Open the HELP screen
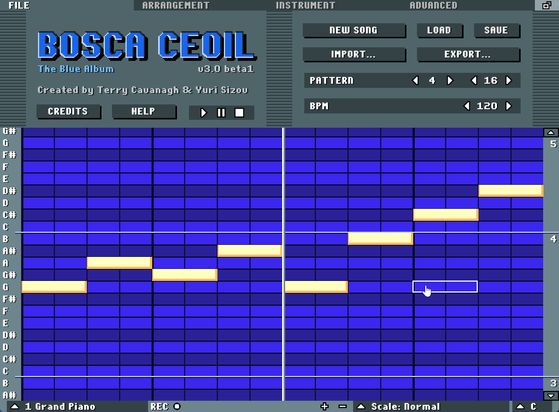559x412 pixels. [x=144, y=112]
